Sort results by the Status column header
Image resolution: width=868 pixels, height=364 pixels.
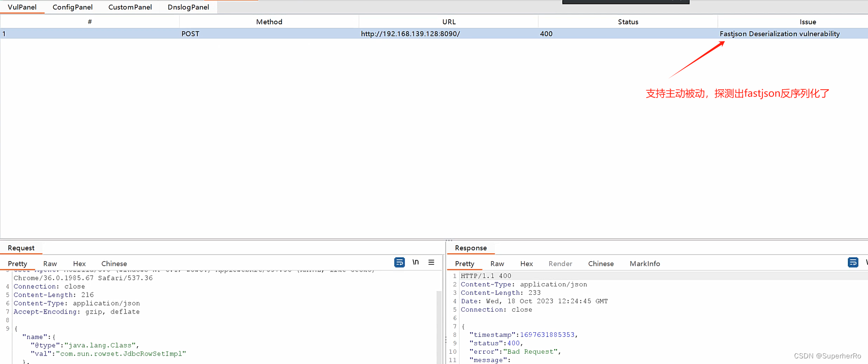coord(628,21)
